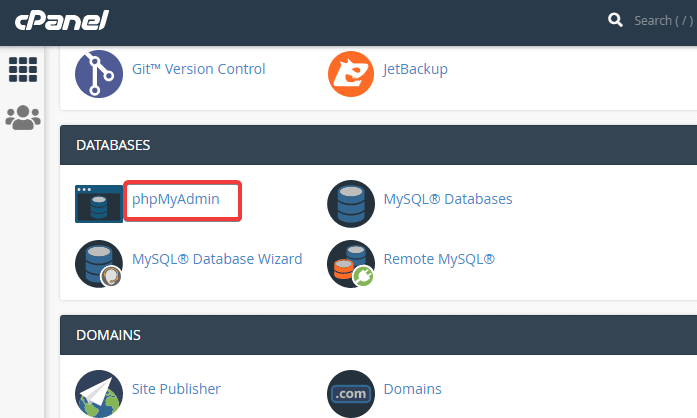
Task: Open the JetBackup link
Action: (x=415, y=69)
